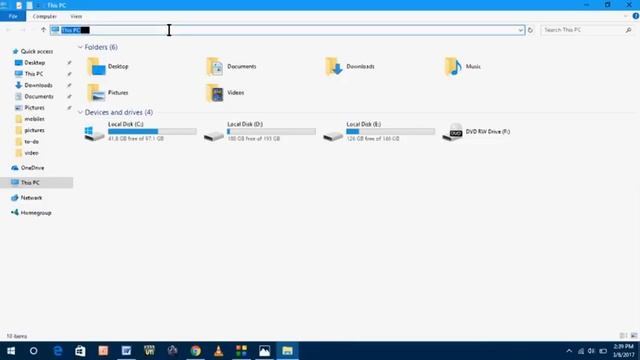This screenshot has height=360, width=640.
Task: Switch to large icons view button
Action: tap(634, 336)
